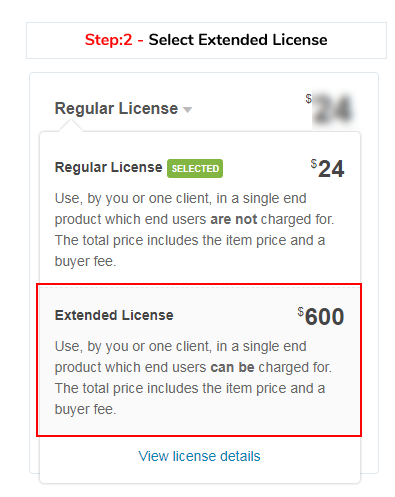395x497 pixels.
Task: Click the dollar sign beside the 600 price
Action: coord(301,312)
